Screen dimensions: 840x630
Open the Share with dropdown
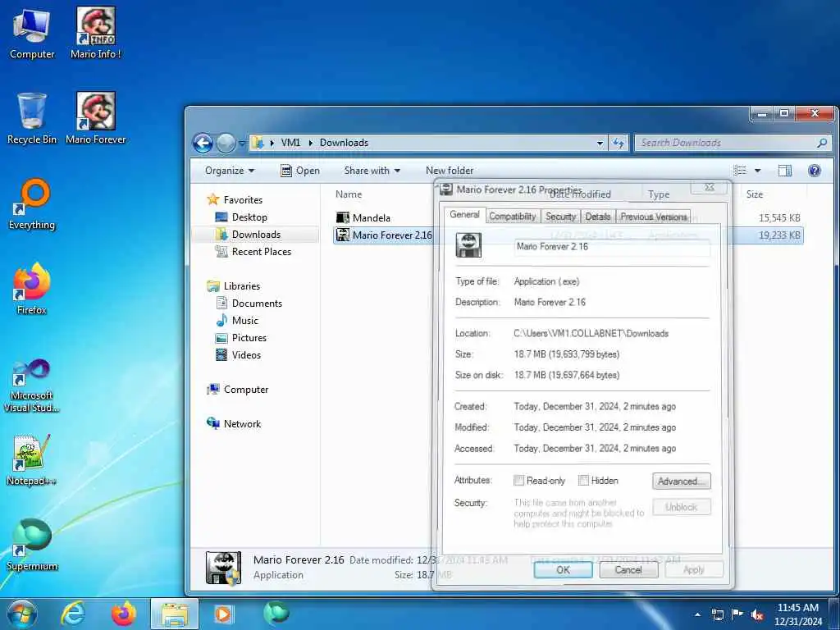372,171
